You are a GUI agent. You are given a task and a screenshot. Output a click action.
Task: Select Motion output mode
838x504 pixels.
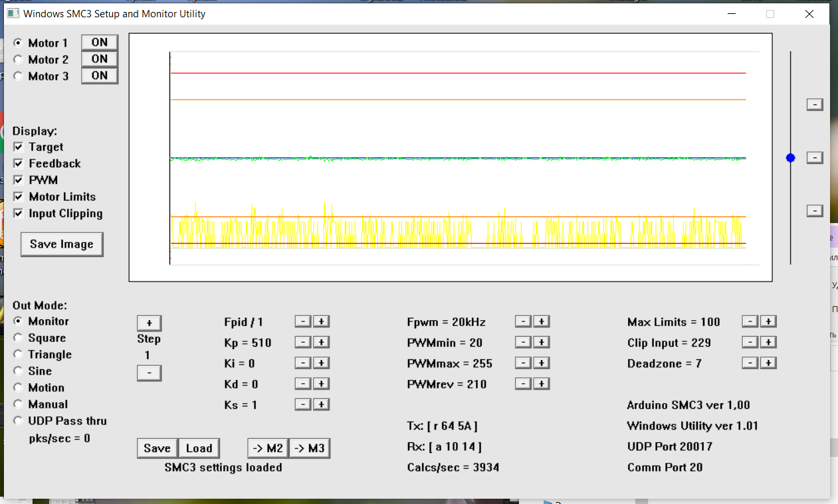click(x=18, y=387)
